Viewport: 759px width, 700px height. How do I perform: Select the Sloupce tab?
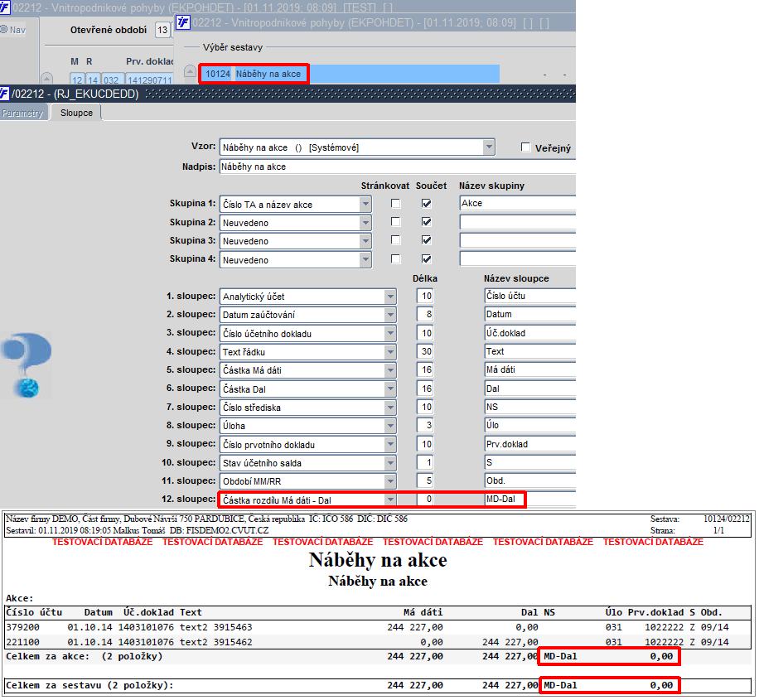point(76,113)
